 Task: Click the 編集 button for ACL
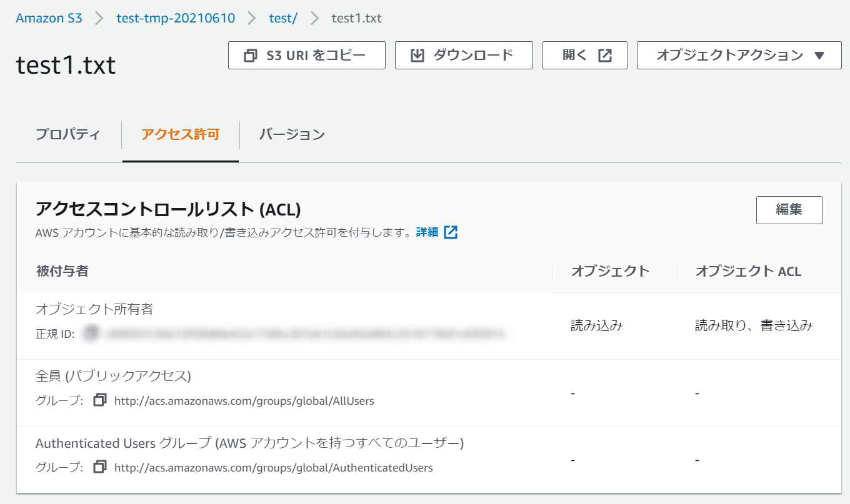click(x=789, y=210)
